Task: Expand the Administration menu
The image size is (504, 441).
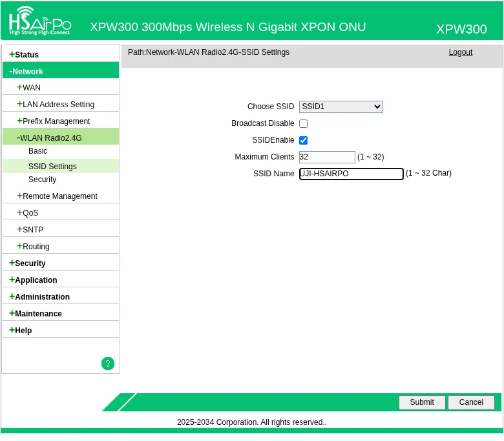Action: point(39,297)
